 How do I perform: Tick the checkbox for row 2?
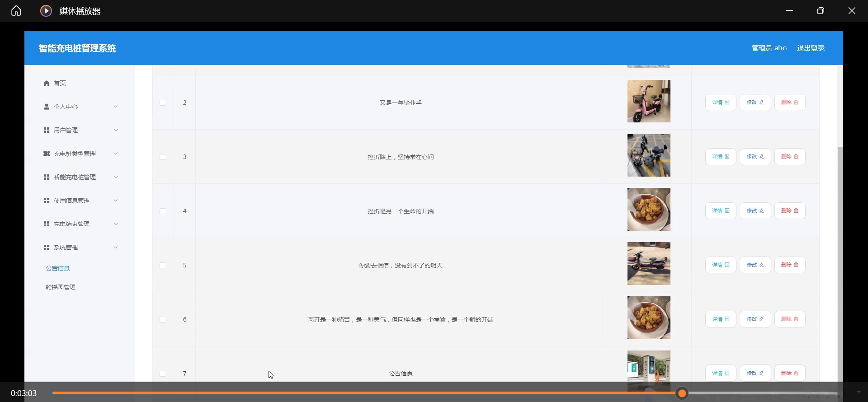(x=163, y=103)
